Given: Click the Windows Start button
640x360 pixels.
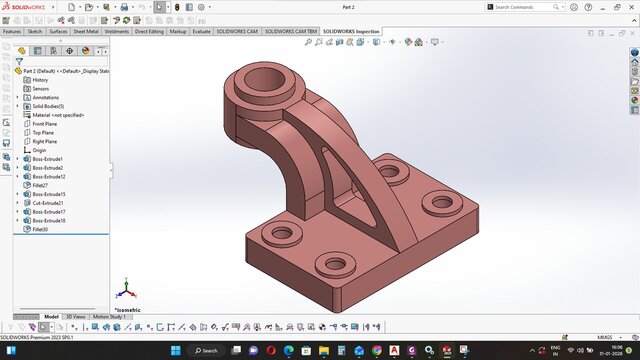Looking at the screenshot, I should 176,351.
